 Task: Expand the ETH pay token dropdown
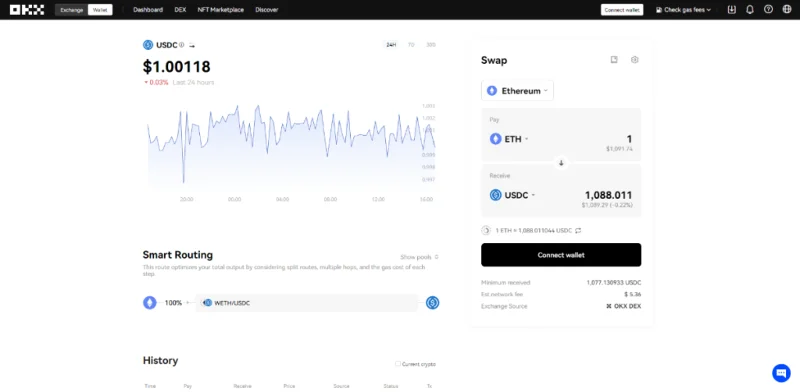tap(509, 139)
